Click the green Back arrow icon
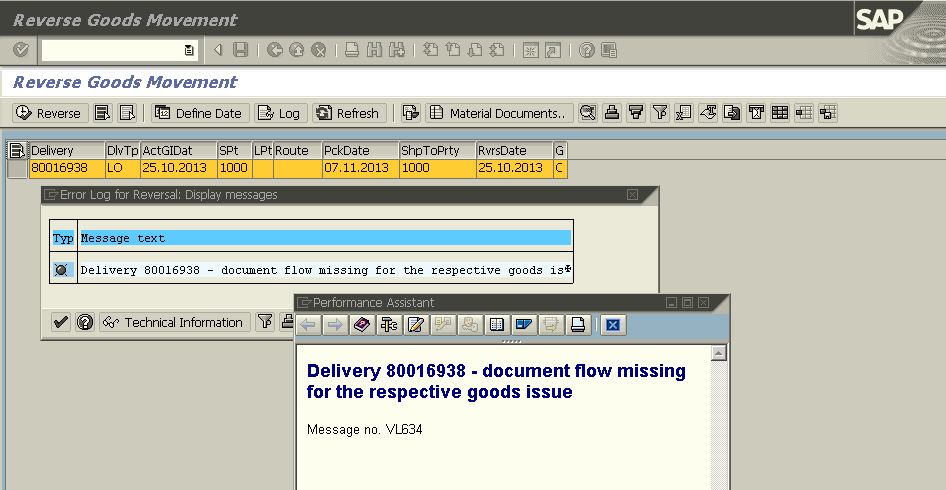946x490 pixels. tap(275, 50)
